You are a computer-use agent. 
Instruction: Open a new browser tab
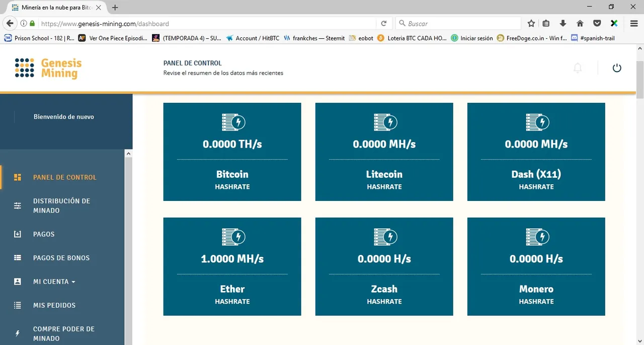click(115, 8)
